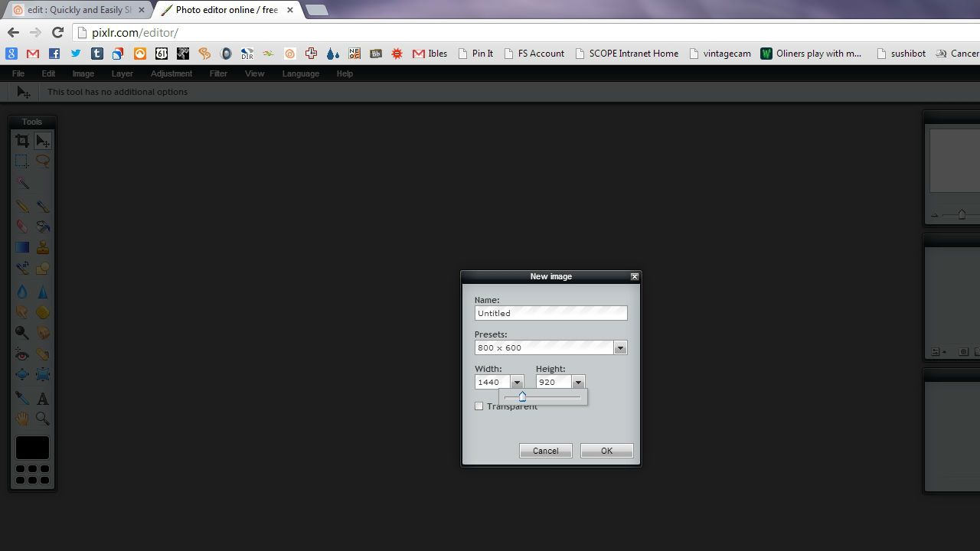Open the Presets dropdown showing 800 x 600
Viewport: 980px width, 551px height.
[x=620, y=347]
